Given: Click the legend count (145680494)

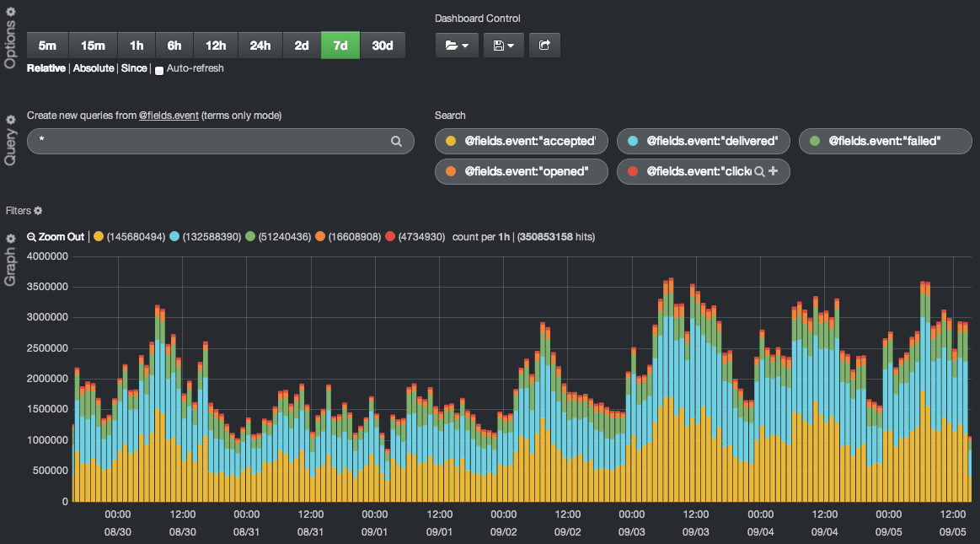Looking at the screenshot, I should point(136,237).
